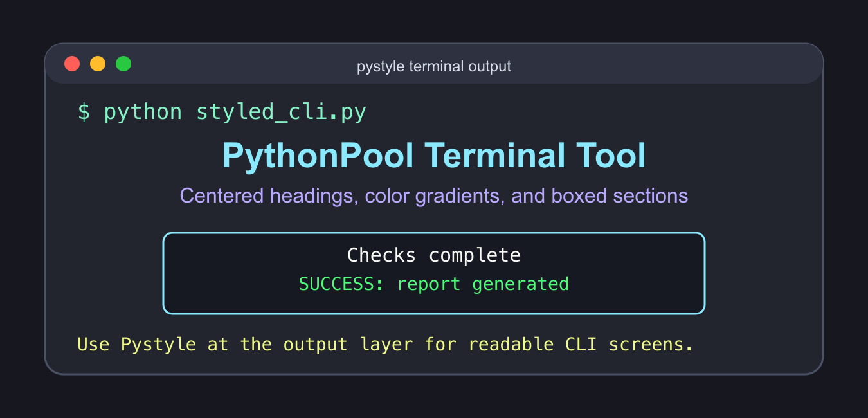Click the '$ python styled_cli.py' command line

[x=222, y=112]
